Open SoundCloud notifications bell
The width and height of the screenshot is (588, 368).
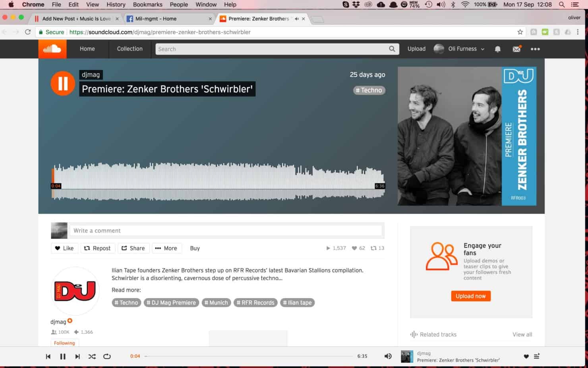(x=497, y=49)
